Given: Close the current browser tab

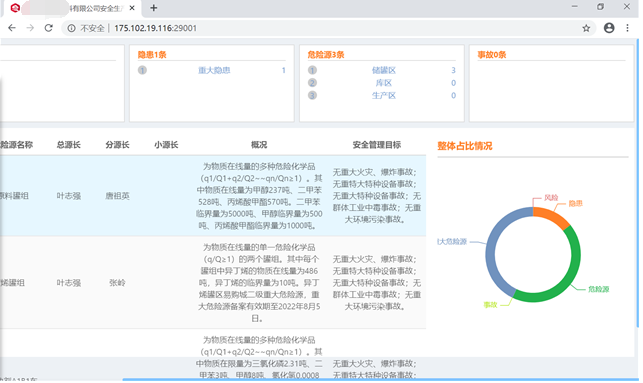Looking at the screenshot, I should 132,8.
